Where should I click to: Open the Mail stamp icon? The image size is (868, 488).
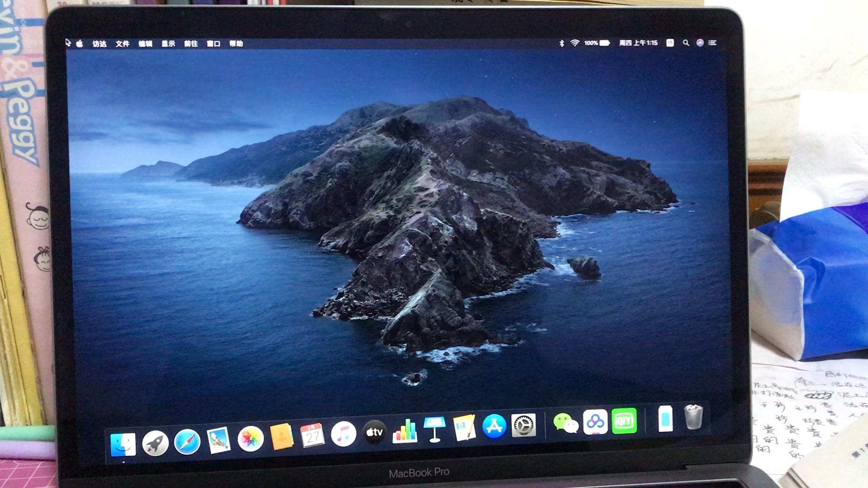coord(219,440)
